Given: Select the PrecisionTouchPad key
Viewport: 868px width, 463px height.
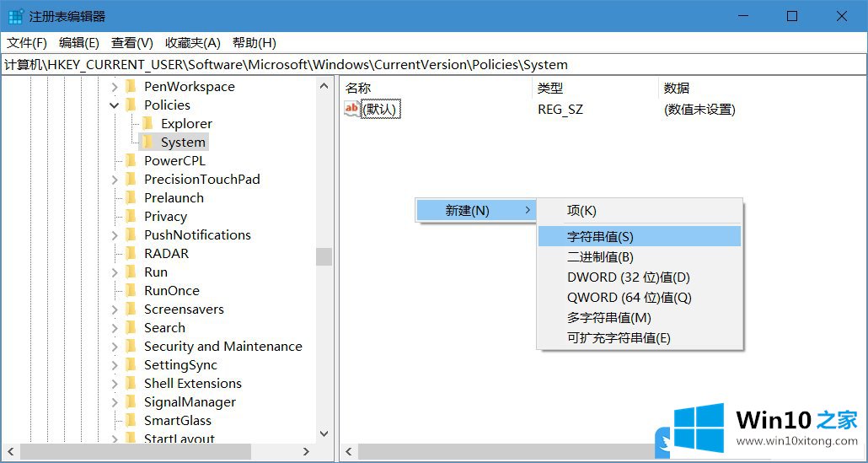Looking at the screenshot, I should pyautogui.click(x=202, y=180).
